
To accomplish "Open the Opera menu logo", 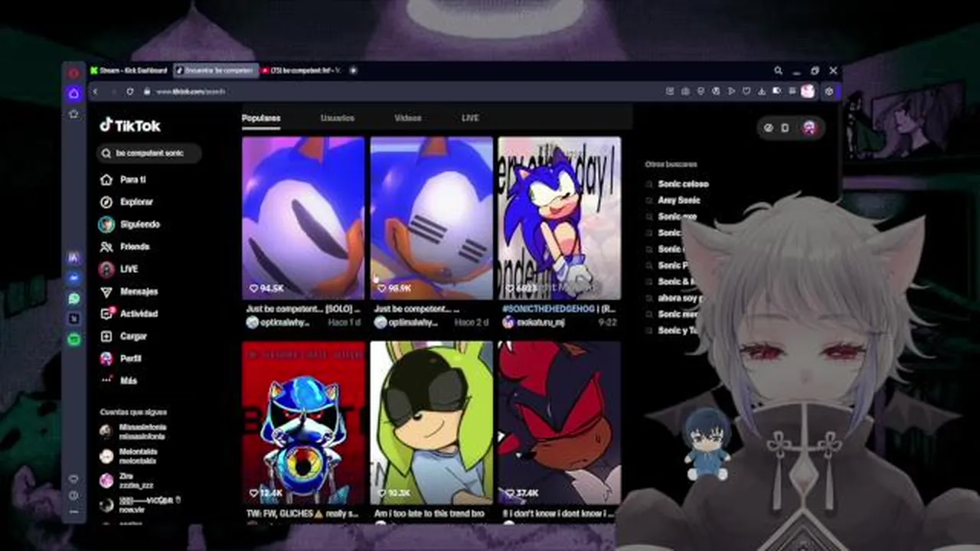I will (x=73, y=73).
